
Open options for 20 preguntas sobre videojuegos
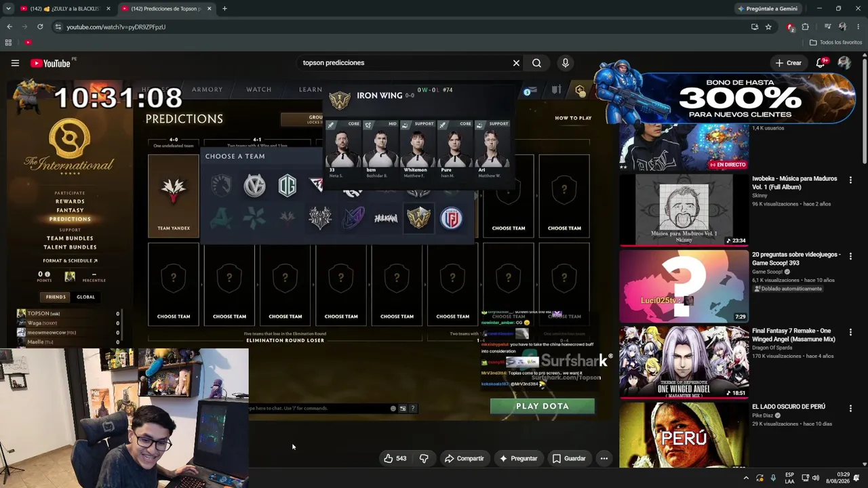pyautogui.click(x=850, y=256)
